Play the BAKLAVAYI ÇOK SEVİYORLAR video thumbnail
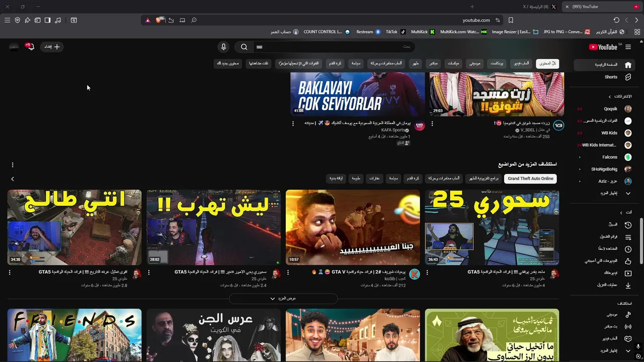Viewport: 644px width, 362px height. (358, 94)
